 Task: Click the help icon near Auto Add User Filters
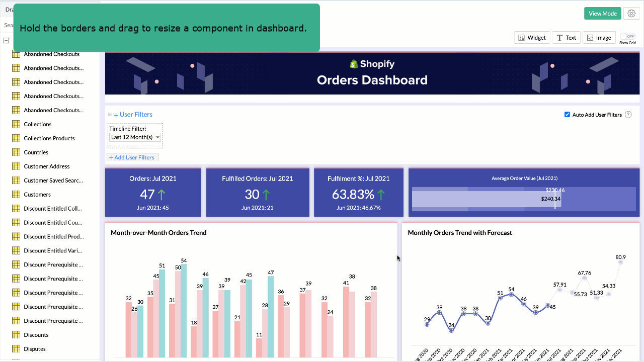click(628, 115)
